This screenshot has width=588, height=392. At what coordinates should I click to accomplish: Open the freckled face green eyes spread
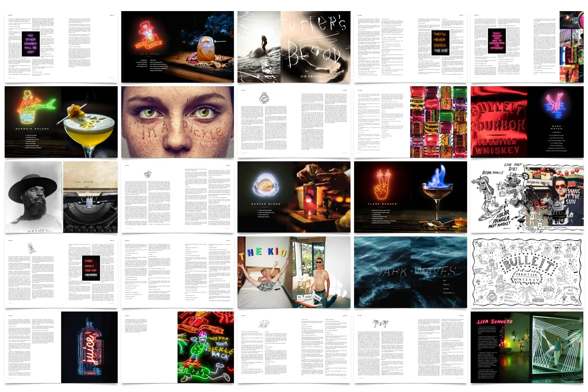(177, 122)
